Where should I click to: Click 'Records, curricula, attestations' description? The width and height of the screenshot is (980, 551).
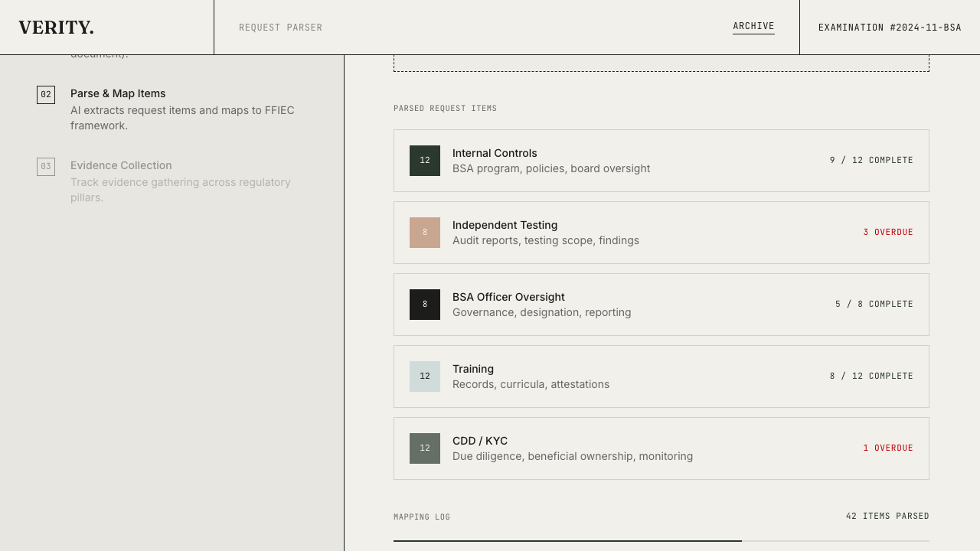(531, 384)
